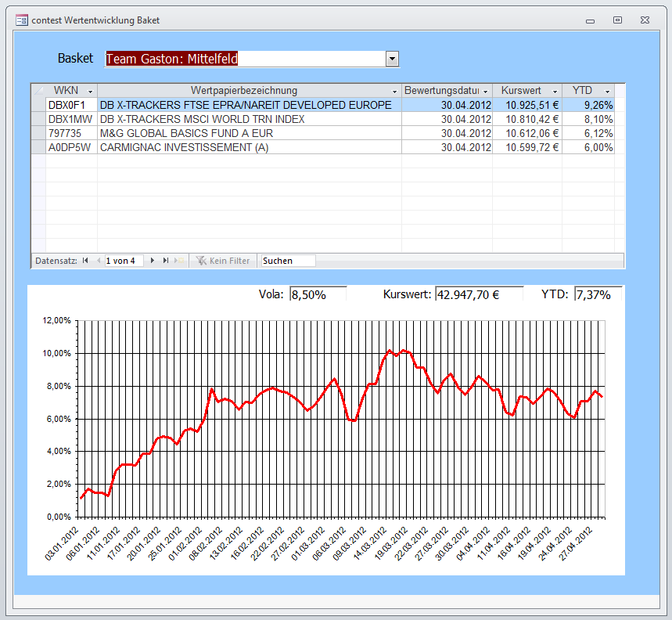
Task: Click the 'Kein Filter' button
Action: [223, 261]
